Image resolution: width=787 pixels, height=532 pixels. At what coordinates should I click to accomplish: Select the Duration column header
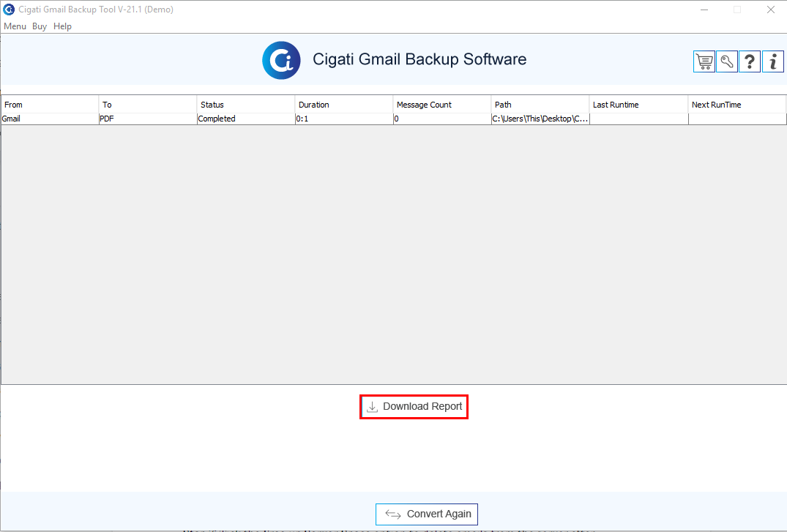pyautogui.click(x=344, y=105)
